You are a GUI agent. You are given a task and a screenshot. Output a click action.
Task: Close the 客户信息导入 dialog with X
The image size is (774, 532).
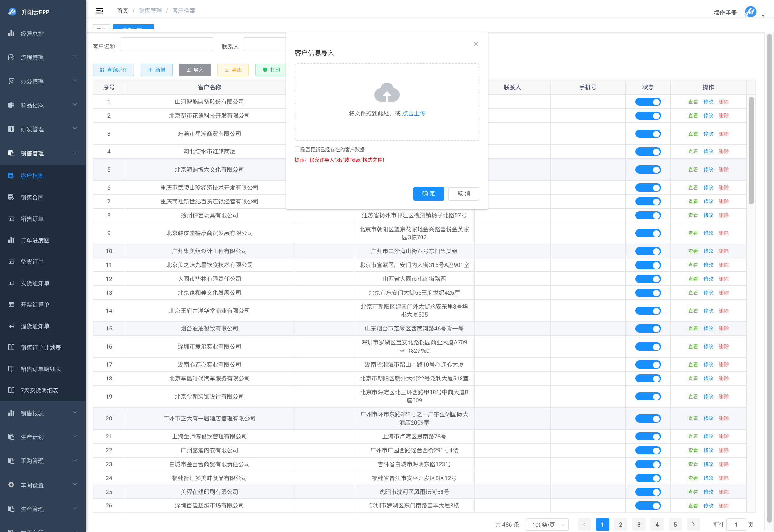pyautogui.click(x=476, y=44)
